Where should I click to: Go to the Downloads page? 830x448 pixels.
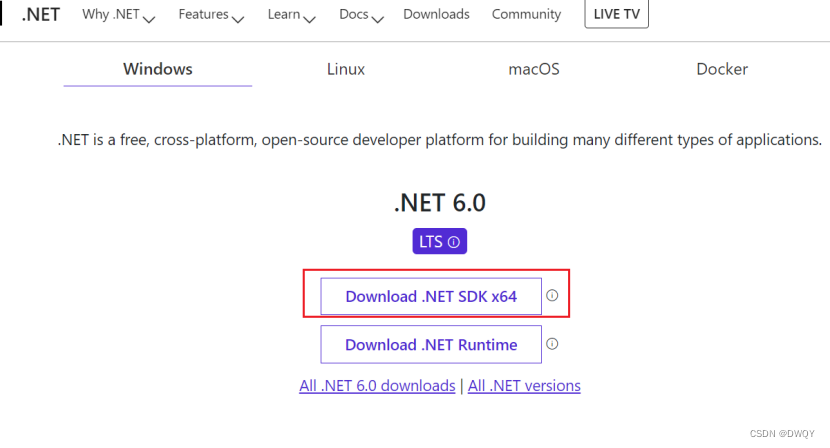click(436, 14)
